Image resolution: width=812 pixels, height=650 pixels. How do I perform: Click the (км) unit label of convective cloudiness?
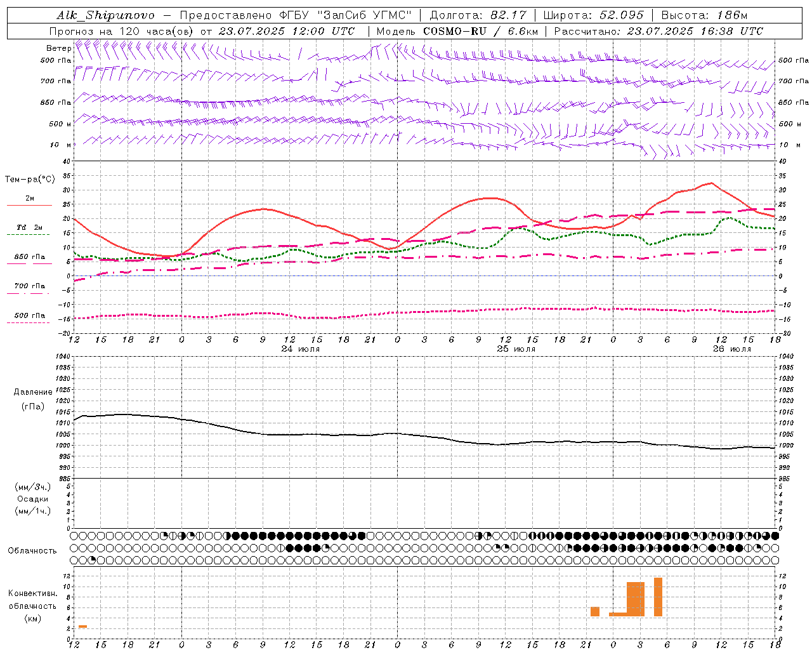pyautogui.click(x=32, y=618)
